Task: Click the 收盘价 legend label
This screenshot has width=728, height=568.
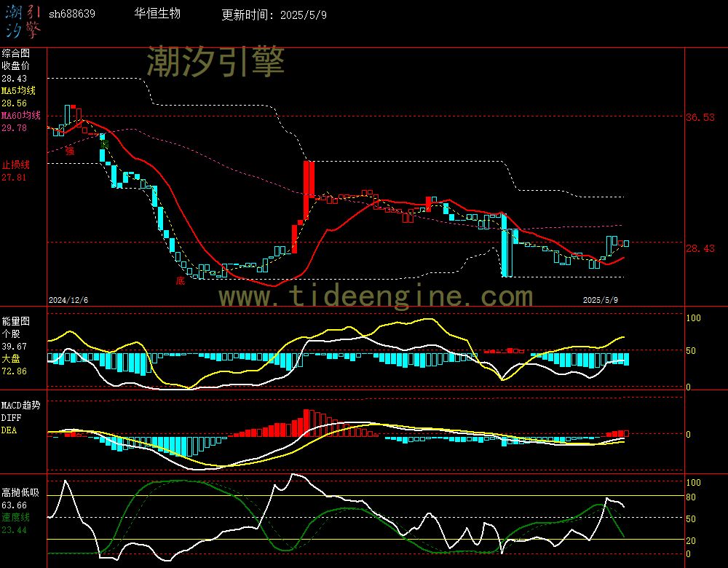Action: pos(15,66)
